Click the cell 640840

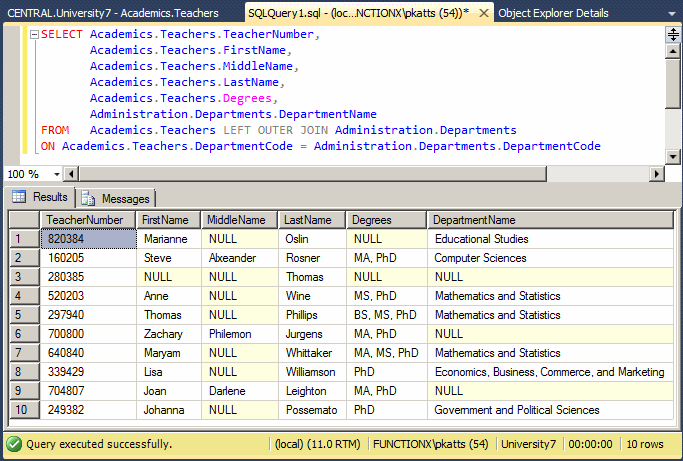click(x=88, y=353)
